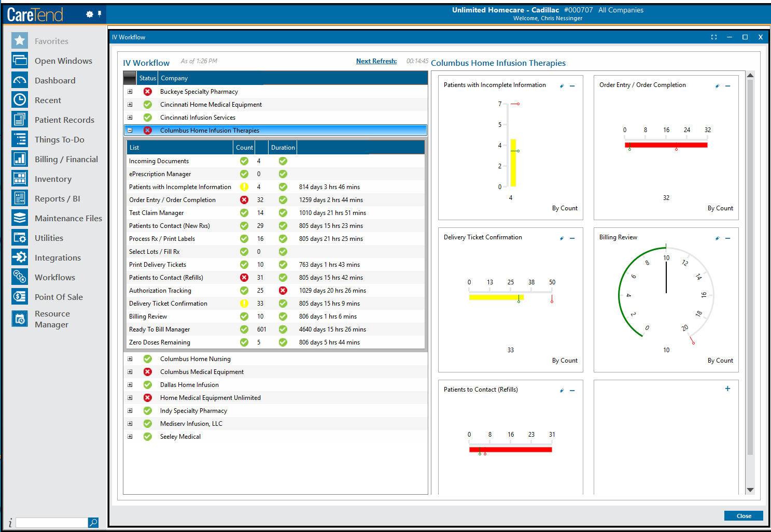Image resolution: width=771 pixels, height=532 pixels.
Task: Expand the Buckeye Specialty Pharmacy row
Action: click(130, 91)
